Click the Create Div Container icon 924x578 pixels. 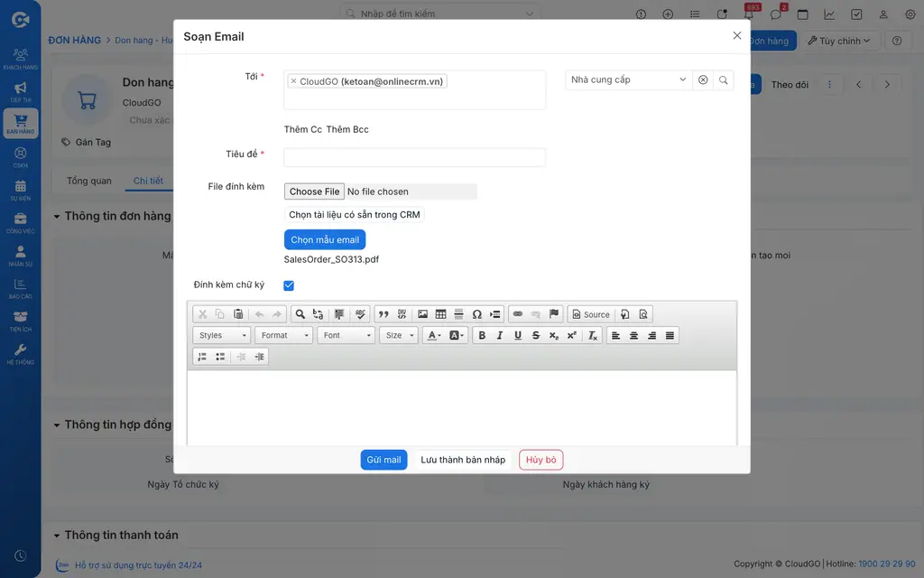pyautogui.click(x=402, y=314)
